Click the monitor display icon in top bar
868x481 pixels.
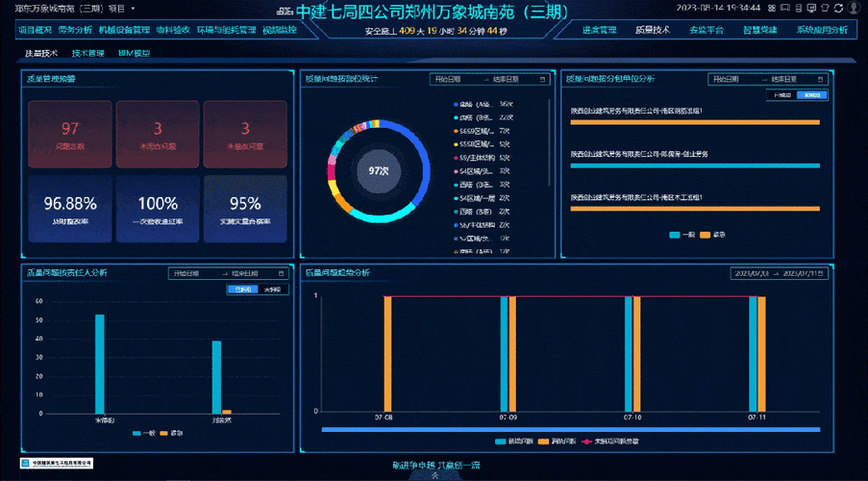(811, 8)
